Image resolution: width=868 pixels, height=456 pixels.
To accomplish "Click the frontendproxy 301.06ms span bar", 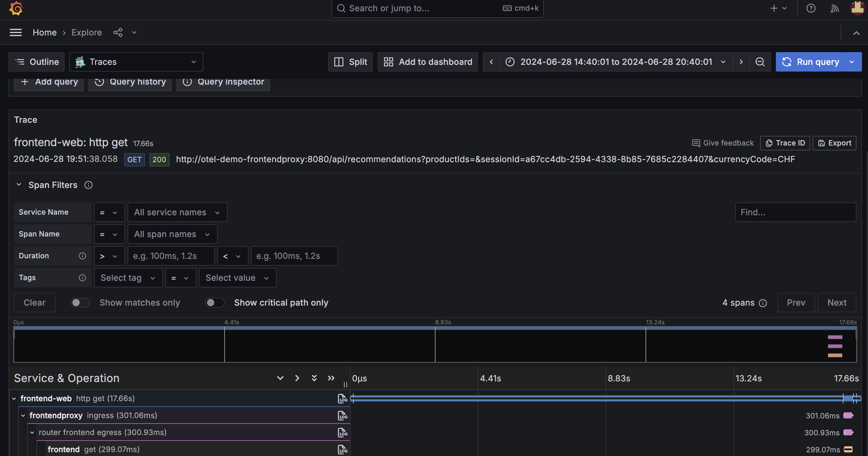I will [x=848, y=415].
